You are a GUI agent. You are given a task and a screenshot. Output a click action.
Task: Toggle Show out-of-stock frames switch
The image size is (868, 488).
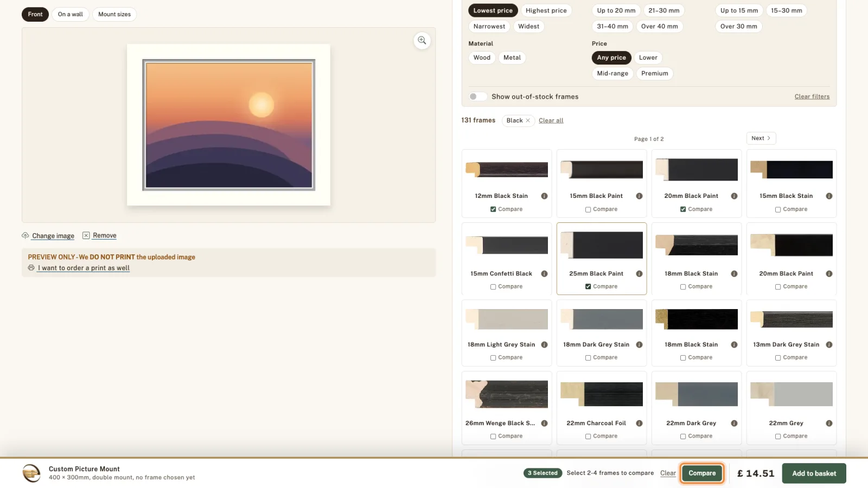pos(477,97)
